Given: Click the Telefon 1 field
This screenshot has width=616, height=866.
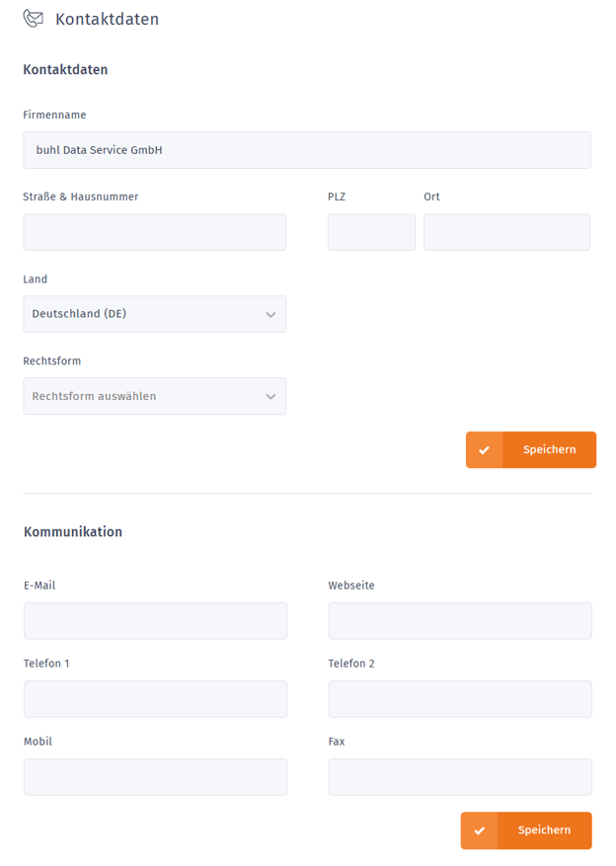Looking at the screenshot, I should (155, 699).
